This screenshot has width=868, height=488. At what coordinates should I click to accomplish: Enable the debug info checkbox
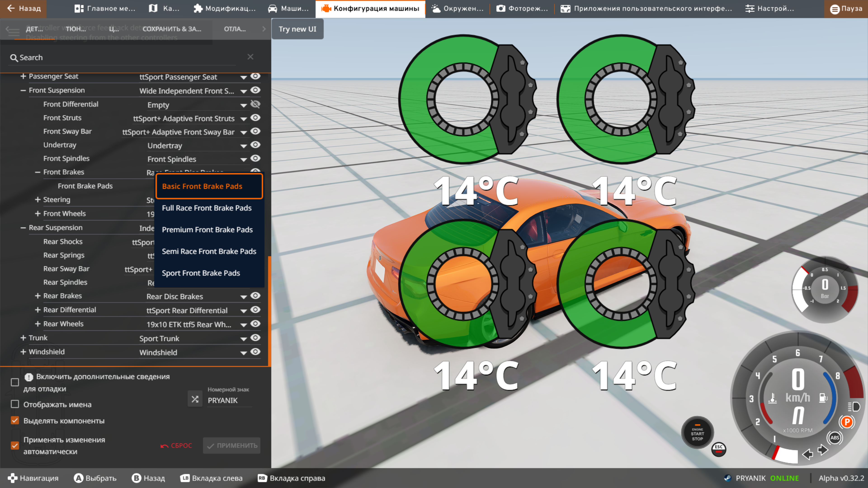pyautogui.click(x=15, y=382)
